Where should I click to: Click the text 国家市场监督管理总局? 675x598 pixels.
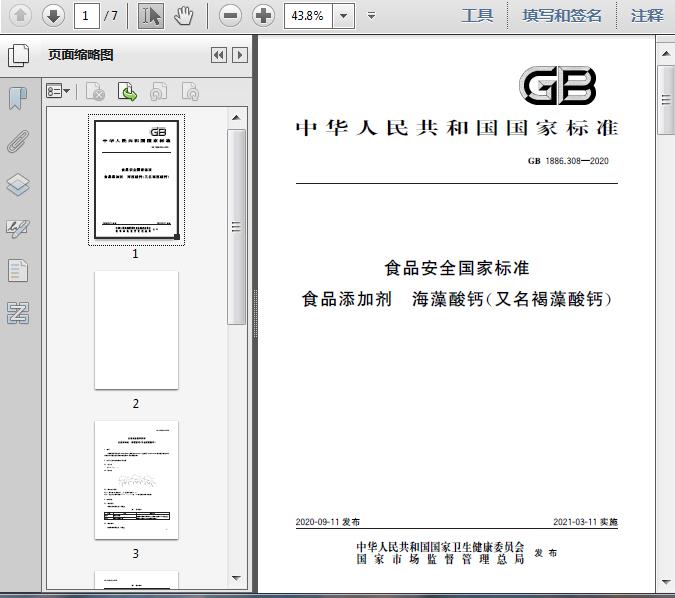(440, 559)
